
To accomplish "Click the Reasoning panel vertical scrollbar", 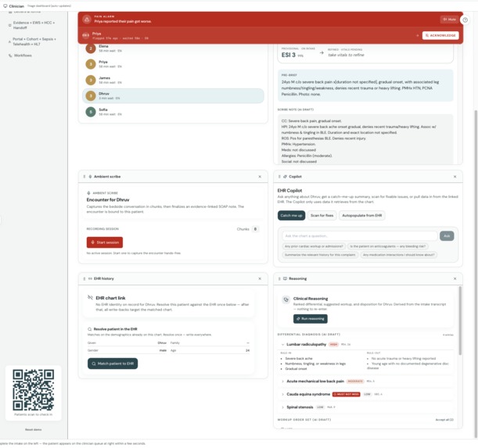I will [460, 321].
